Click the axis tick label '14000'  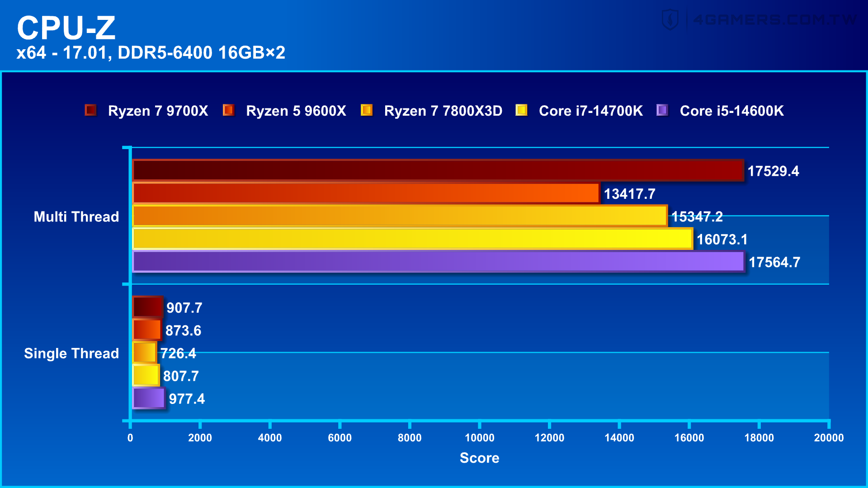click(x=619, y=438)
